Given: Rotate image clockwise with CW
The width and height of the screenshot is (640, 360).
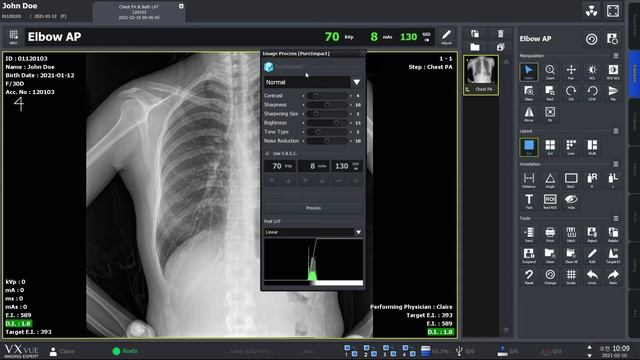Looking at the screenshot, I should tap(571, 93).
